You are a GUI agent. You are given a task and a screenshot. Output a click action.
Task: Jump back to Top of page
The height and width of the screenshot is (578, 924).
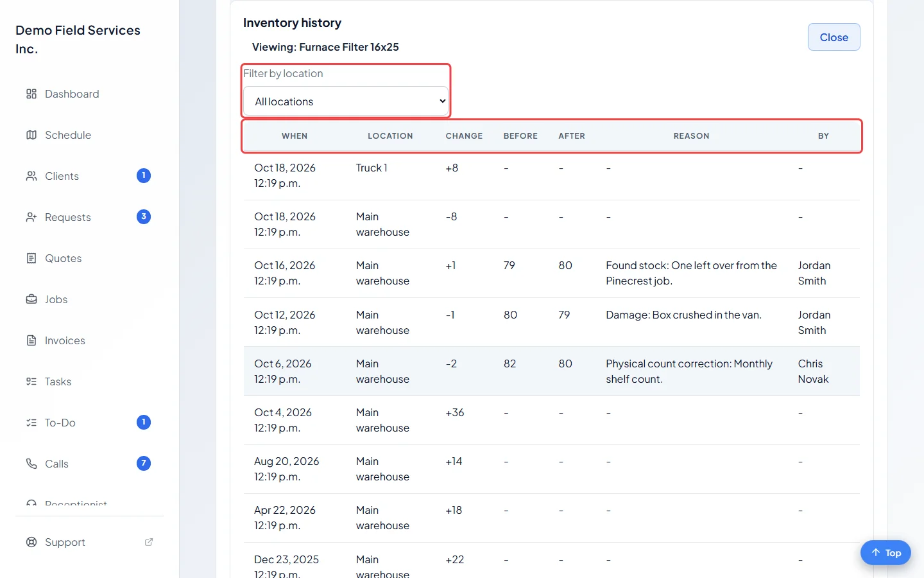coord(886,553)
